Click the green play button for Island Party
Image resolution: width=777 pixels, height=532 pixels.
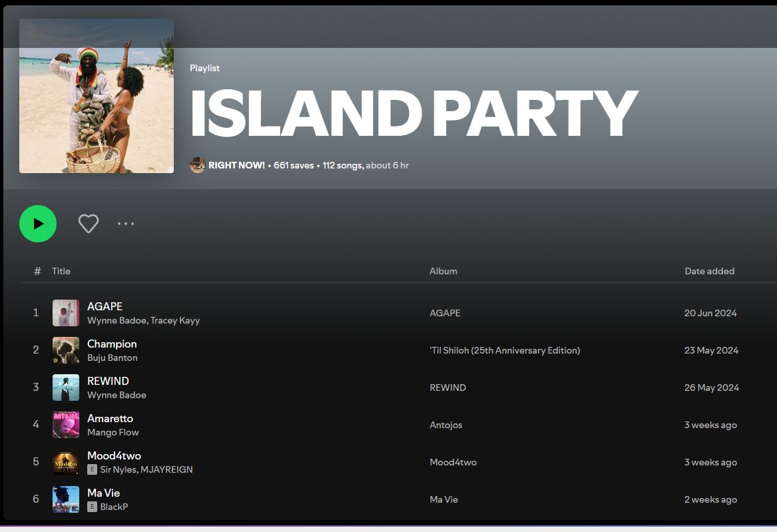pyautogui.click(x=38, y=224)
